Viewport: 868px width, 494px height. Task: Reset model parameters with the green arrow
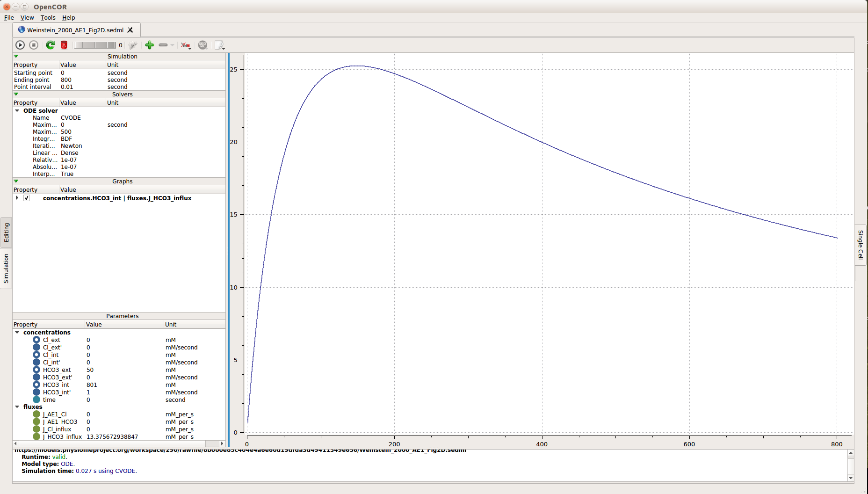click(x=50, y=45)
